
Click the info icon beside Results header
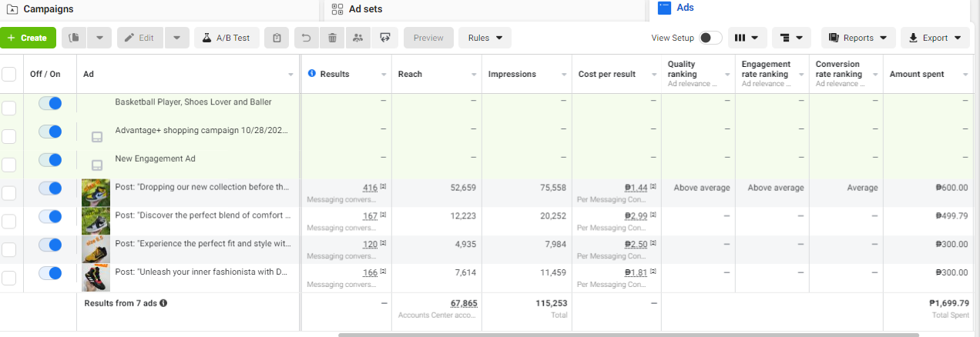tap(312, 74)
